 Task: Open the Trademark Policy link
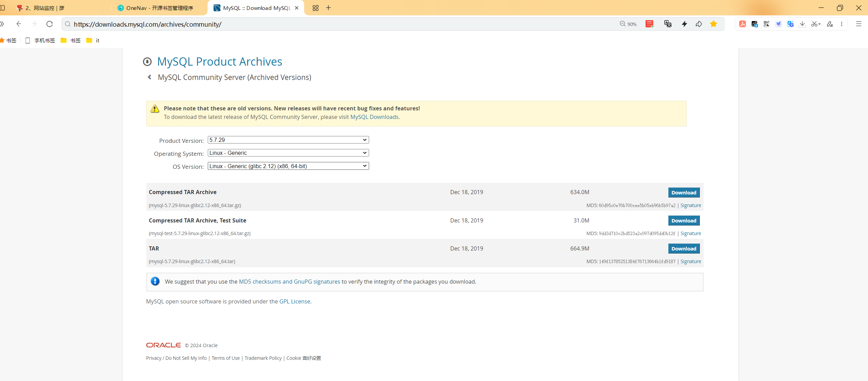(263, 358)
